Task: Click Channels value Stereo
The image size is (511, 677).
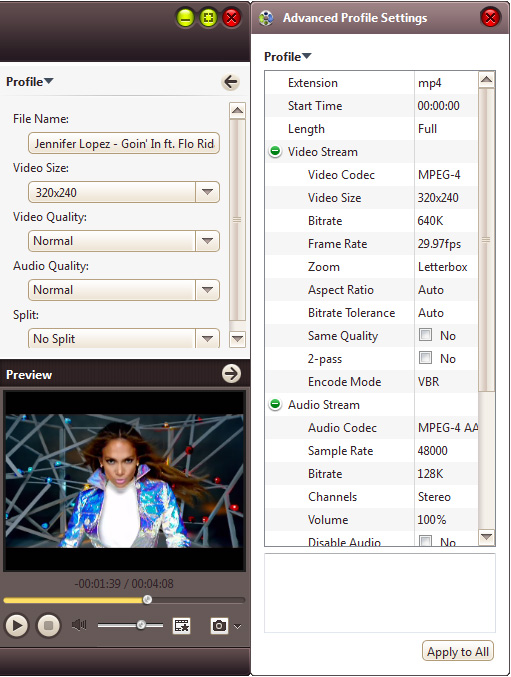Action: tap(434, 497)
